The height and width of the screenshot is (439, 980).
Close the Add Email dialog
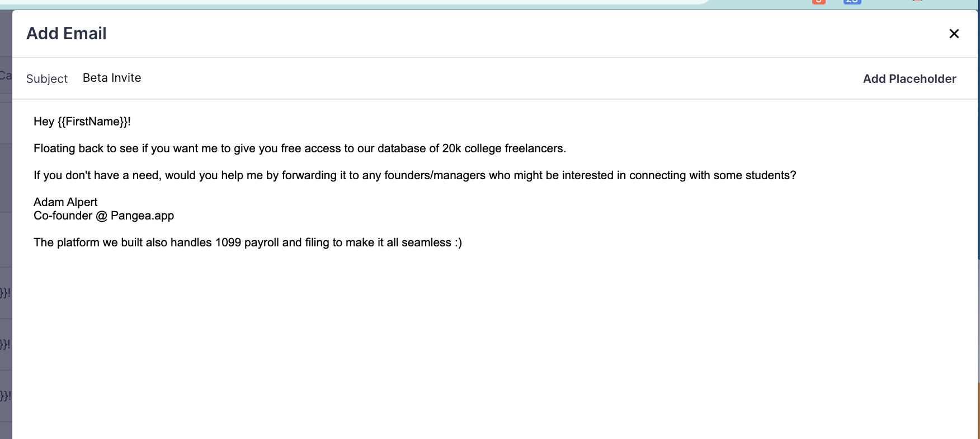click(954, 34)
